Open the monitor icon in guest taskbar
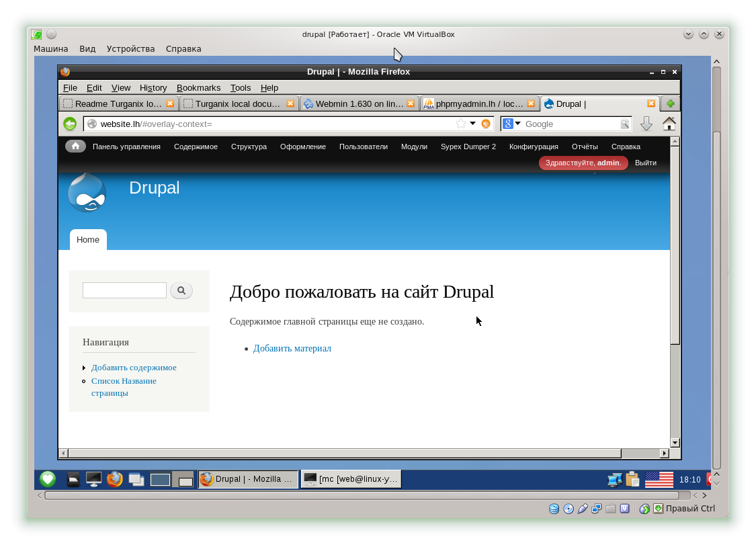The height and width of the screenshot is (545, 756). pyautogui.click(x=93, y=479)
